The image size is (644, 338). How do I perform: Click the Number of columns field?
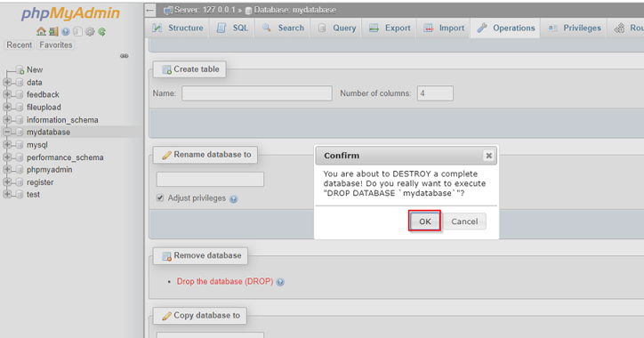point(435,93)
